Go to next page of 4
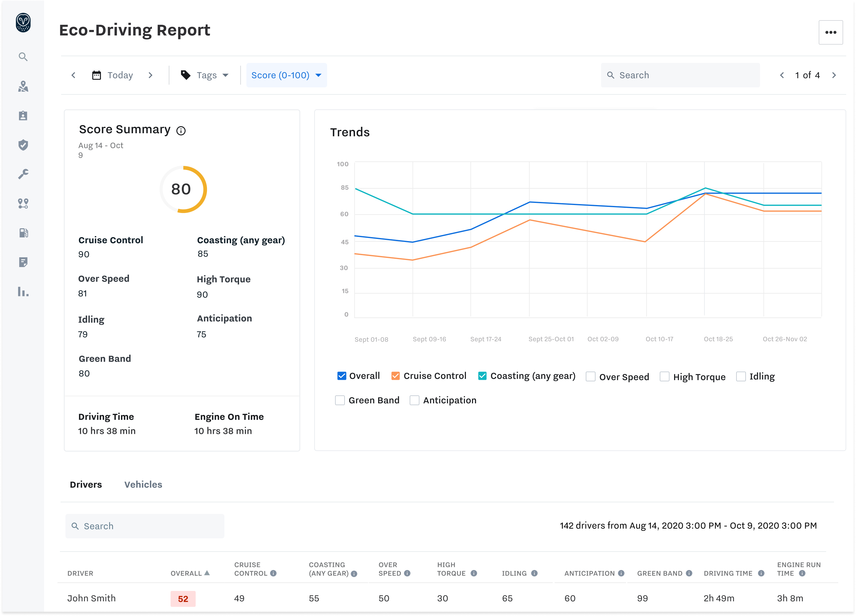Viewport: 856px width, 616px height. (x=834, y=75)
